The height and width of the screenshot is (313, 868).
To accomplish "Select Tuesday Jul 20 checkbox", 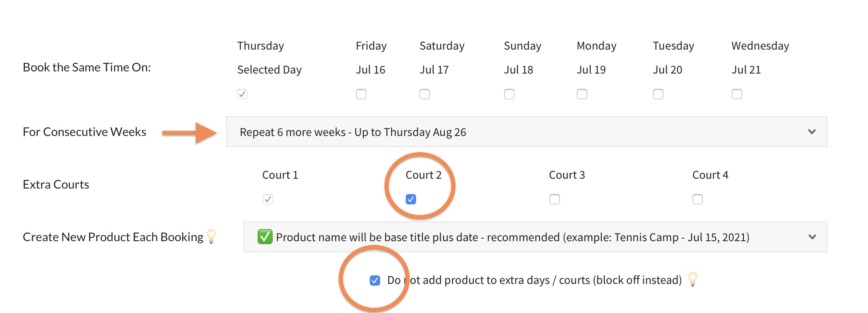I will coord(658,94).
